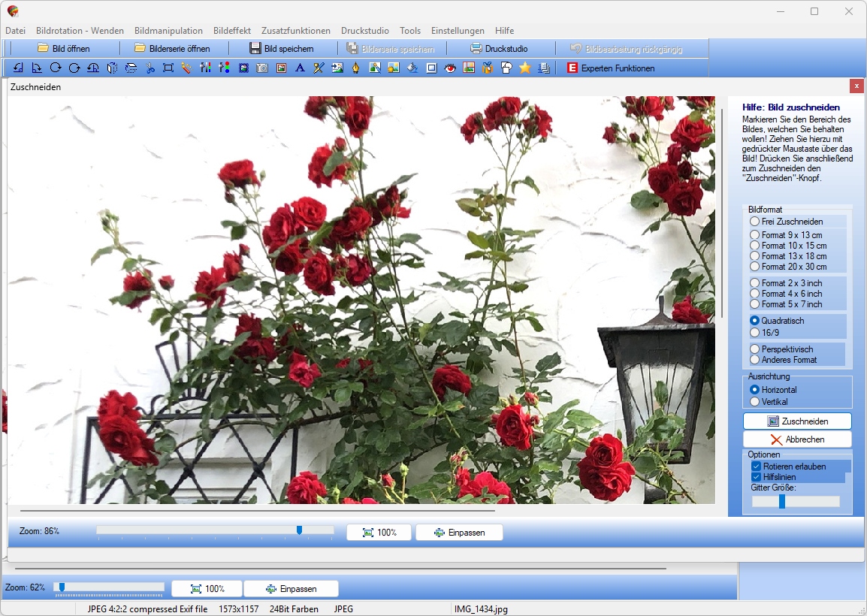This screenshot has height=616, width=867.
Task: Click the crossed tools icon beside 'A'
Action: pos(319,68)
